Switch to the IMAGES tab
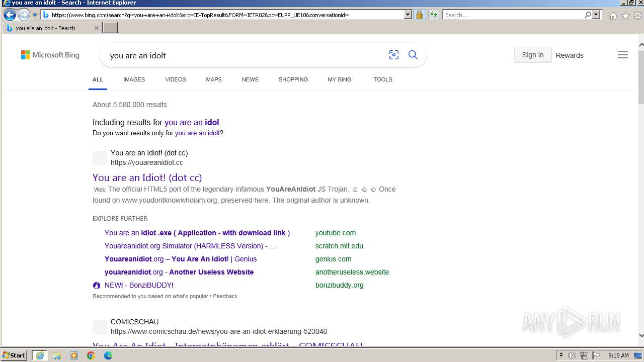The image size is (644, 362). coord(134,79)
